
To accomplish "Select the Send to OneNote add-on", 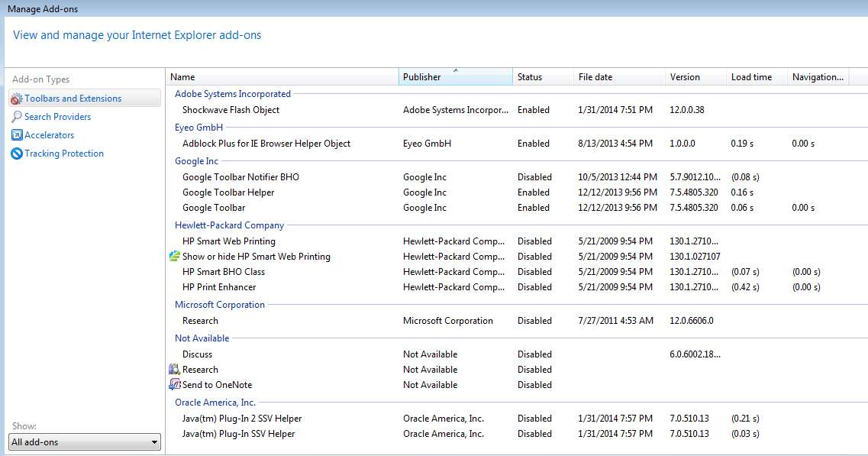I will [x=217, y=385].
